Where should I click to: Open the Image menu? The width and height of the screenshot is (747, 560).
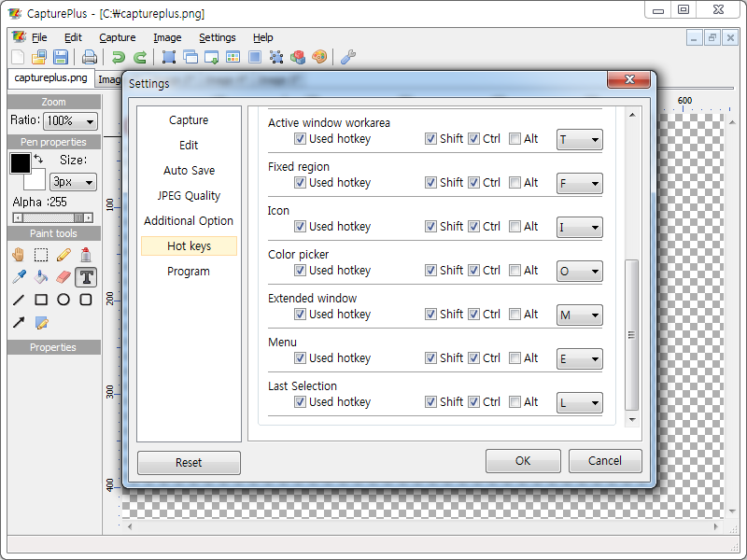pyautogui.click(x=167, y=37)
